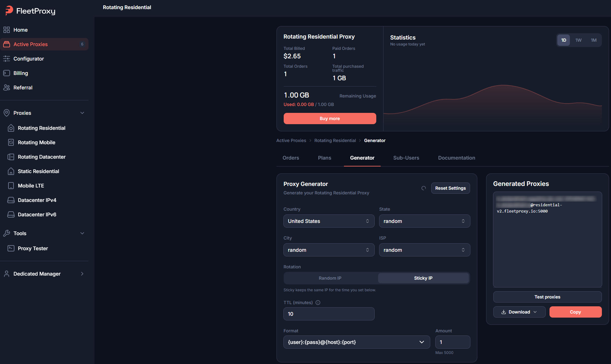The height and width of the screenshot is (364, 611).
Task: Click the Mobile LTE device icon
Action: (x=11, y=186)
